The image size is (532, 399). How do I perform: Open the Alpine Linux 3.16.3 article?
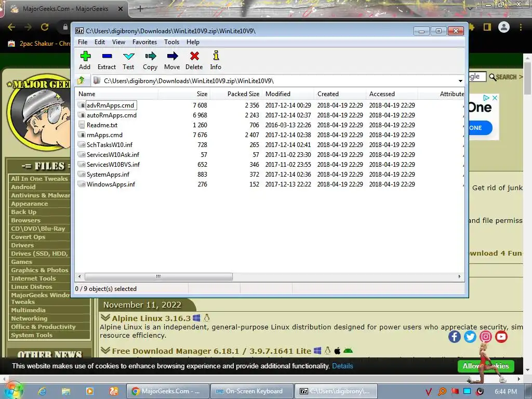[151, 318]
